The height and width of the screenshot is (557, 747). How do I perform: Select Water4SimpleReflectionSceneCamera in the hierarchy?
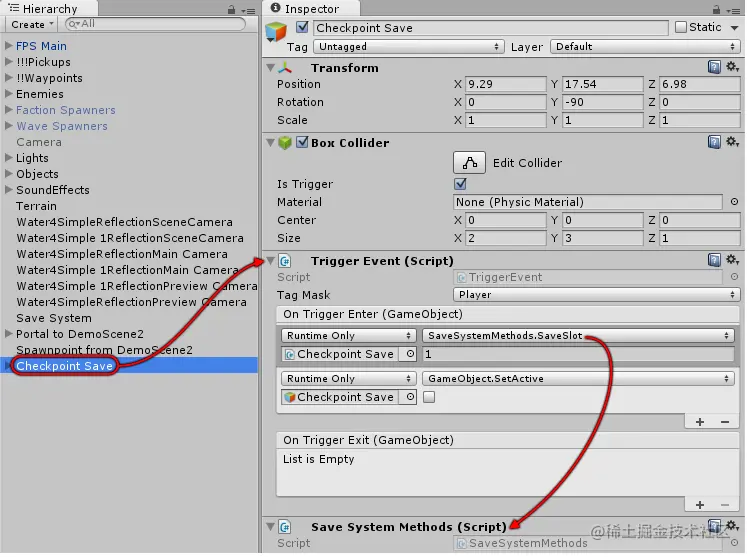[125, 222]
